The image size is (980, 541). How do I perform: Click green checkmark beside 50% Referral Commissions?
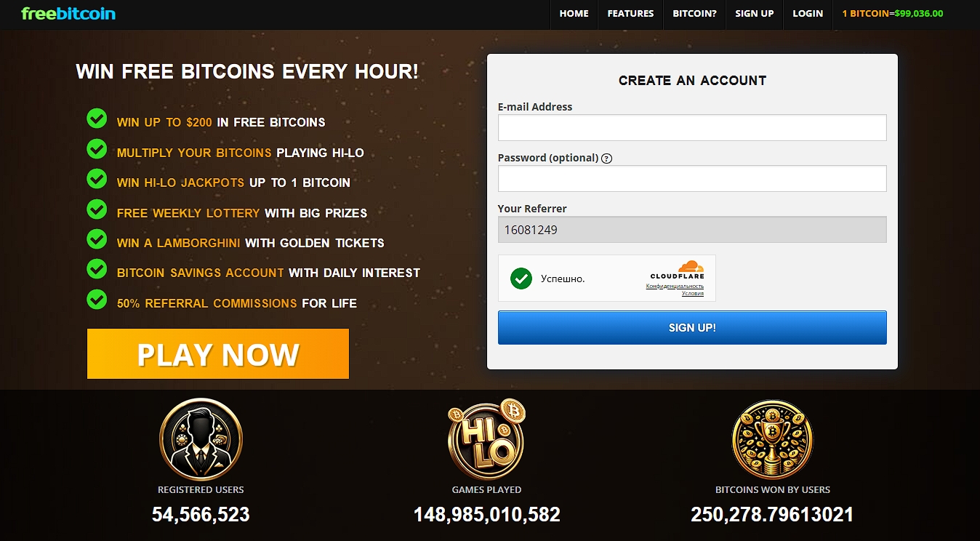pyautogui.click(x=97, y=300)
